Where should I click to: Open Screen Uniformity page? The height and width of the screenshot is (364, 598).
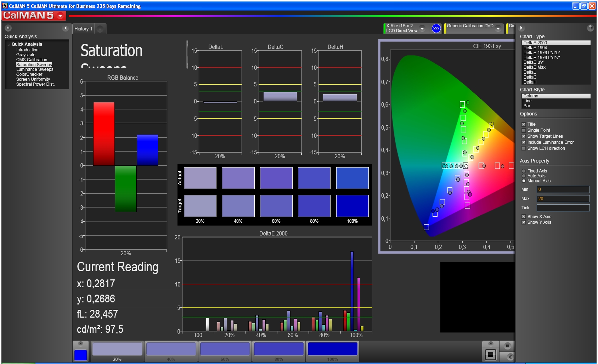click(x=33, y=79)
